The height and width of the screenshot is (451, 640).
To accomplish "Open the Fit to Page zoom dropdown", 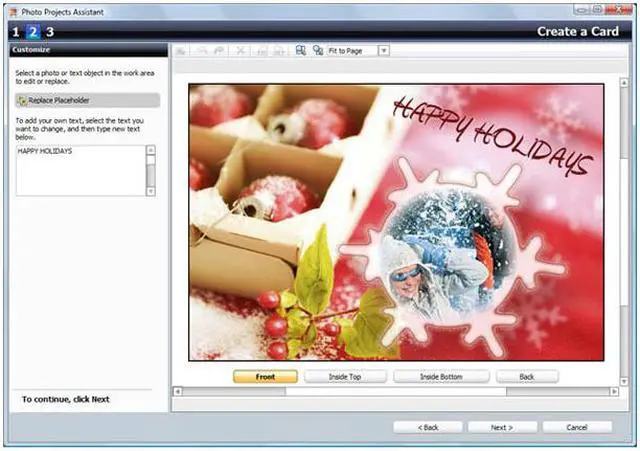I will coord(383,50).
